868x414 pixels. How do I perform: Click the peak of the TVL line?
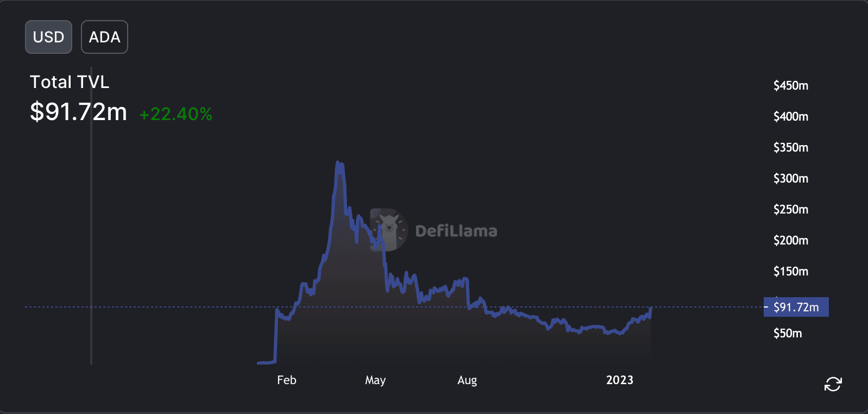tap(338, 162)
